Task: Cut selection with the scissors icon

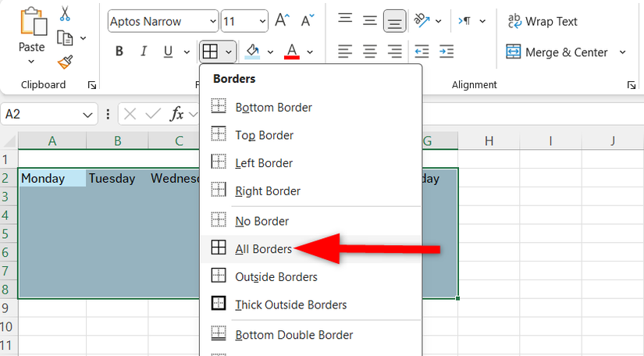Action: click(x=65, y=13)
